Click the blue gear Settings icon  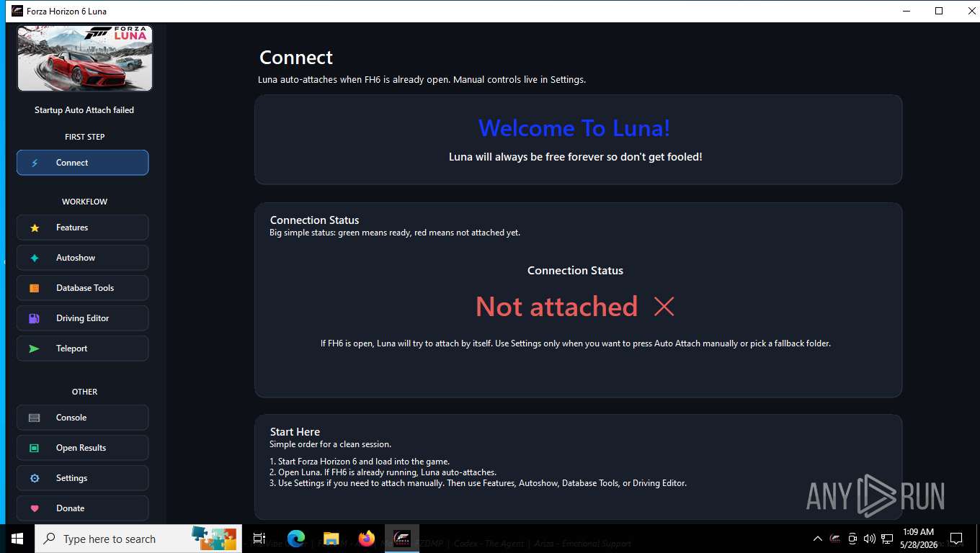click(35, 478)
